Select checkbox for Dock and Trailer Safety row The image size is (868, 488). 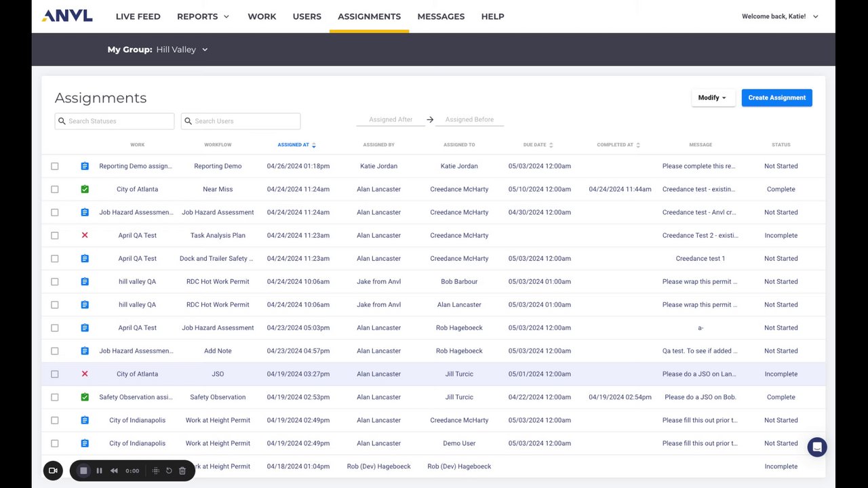point(55,258)
